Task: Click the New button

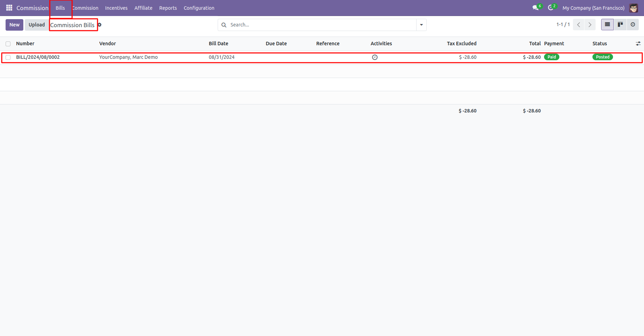Action: click(14, 25)
